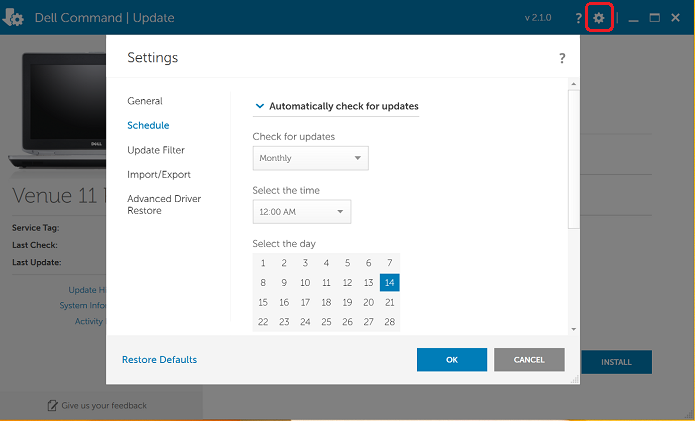Open settings gear icon in title bar

point(599,18)
